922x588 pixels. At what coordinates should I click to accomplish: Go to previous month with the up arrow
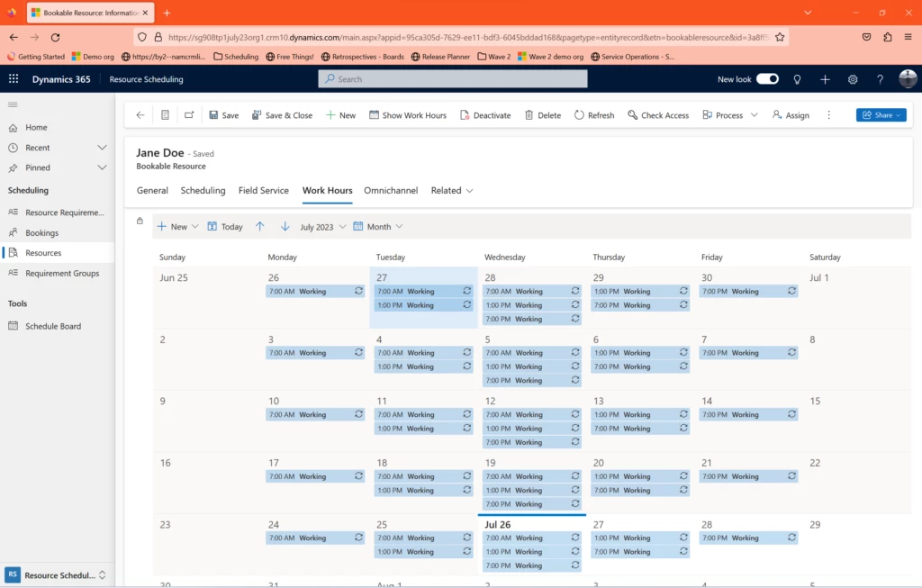(x=261, y=226)
